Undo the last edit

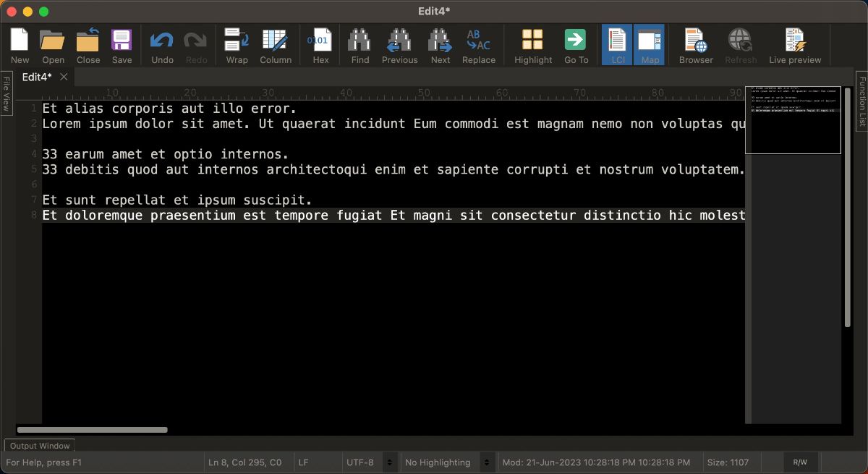coord(162,45)
